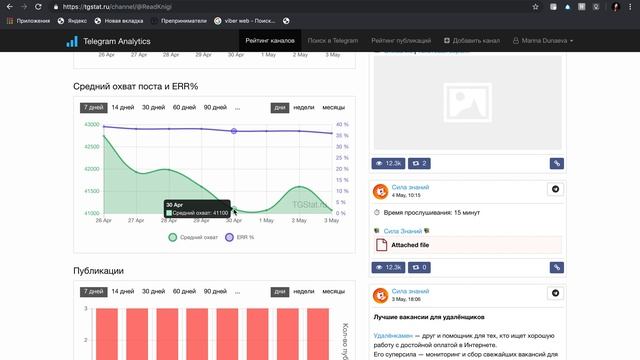Open Сила знаний channel name, 3 May post
640x360 pixels.
(x=410, y=291)
